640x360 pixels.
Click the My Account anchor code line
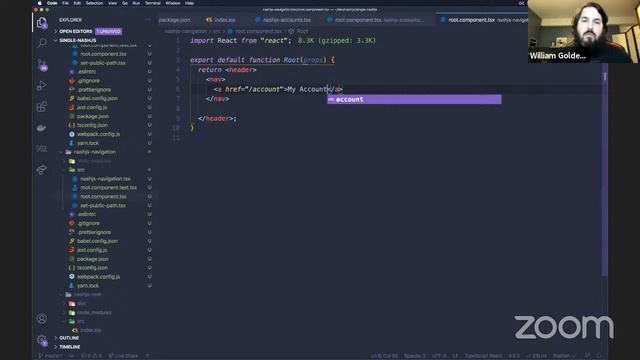pos(278,89)
